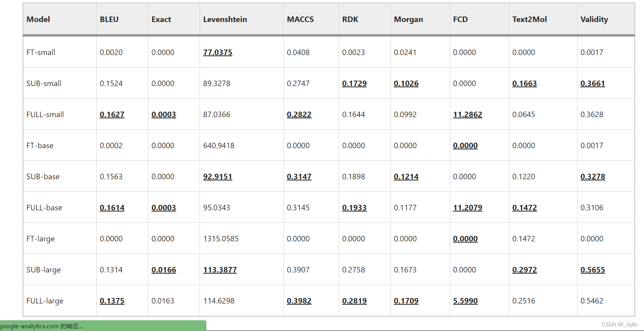Click the bold BLEU value 0.1627

tap(112, 114)
